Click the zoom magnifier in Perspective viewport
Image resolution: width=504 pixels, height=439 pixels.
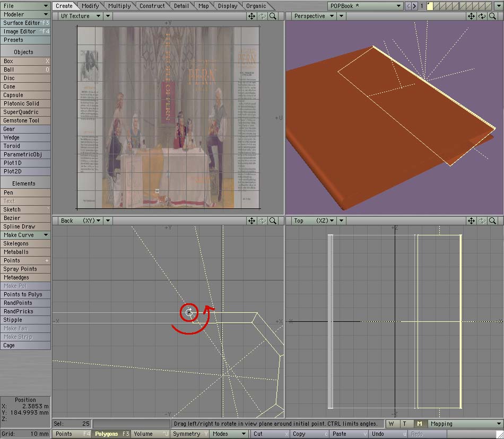(492, 16)
